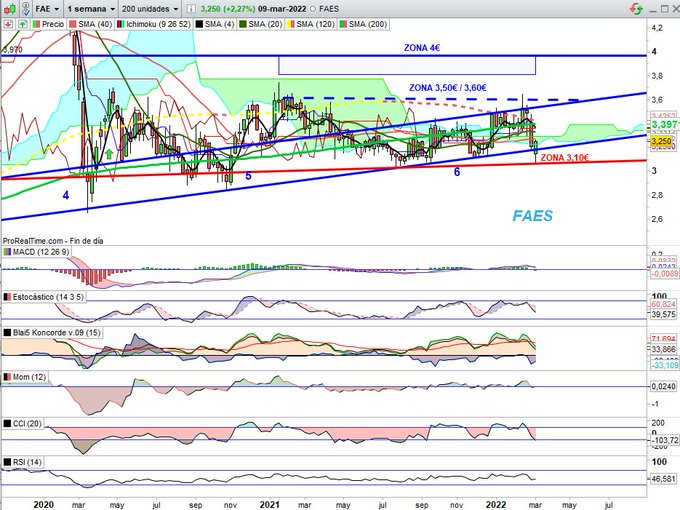
Task: Select the FAES radio indicator in header
Action: tap(313, 9)
